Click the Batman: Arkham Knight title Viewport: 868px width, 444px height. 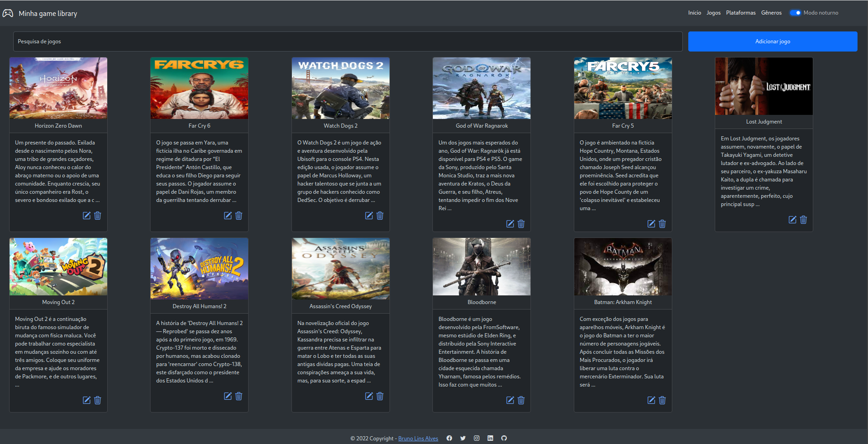623,302
